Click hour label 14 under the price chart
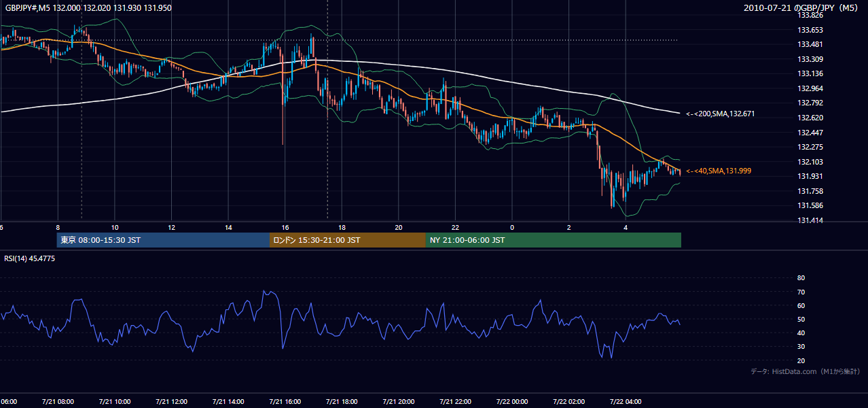Screen dimensions: 868x408 click(x=228, y=227)
